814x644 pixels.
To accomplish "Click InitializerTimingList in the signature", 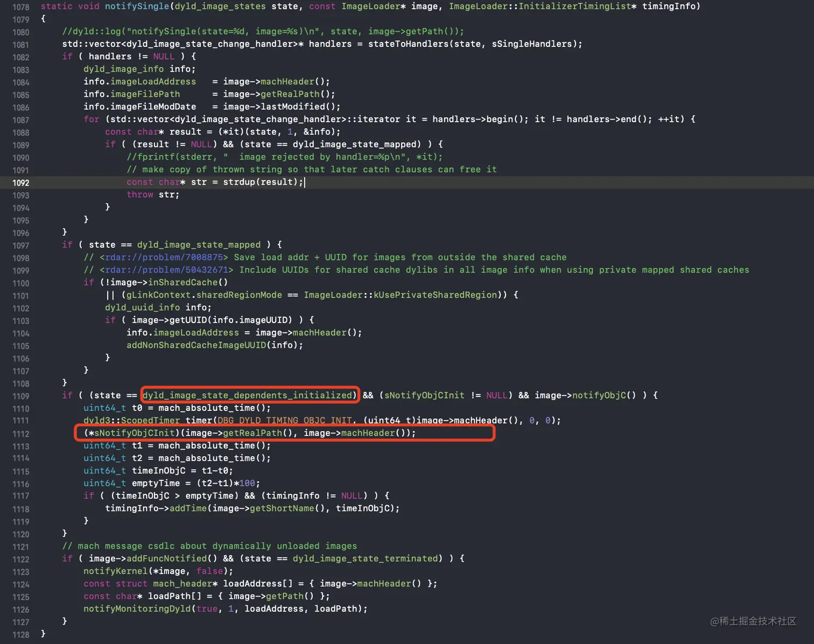I will click(x=575, y=6).
